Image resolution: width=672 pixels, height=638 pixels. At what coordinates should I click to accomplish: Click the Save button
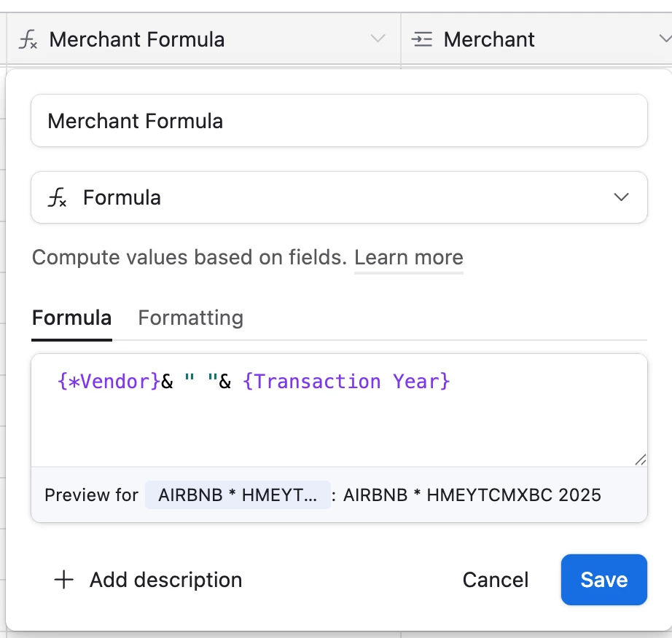click(x=604, y=580)
